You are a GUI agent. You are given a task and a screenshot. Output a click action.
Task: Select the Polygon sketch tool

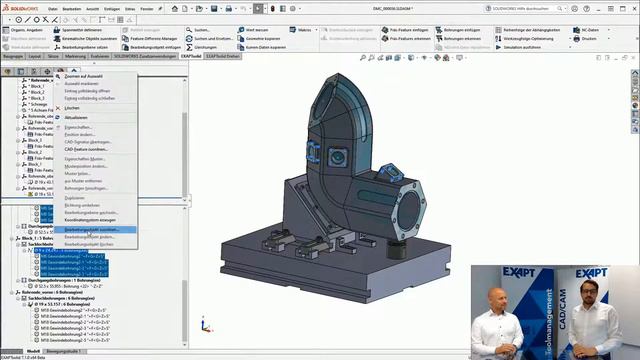pyautogui.click(x=37, y=20)
